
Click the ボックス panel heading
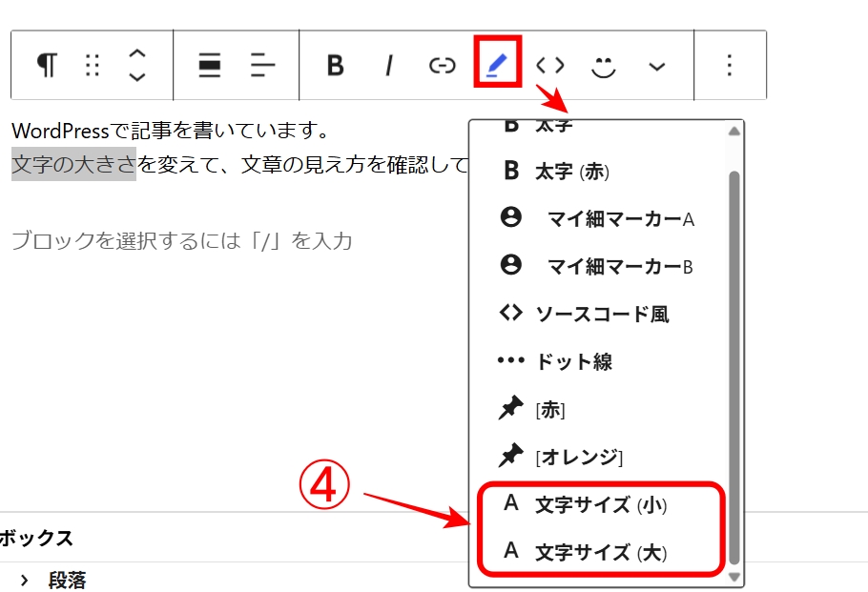(x=36, y=538)
